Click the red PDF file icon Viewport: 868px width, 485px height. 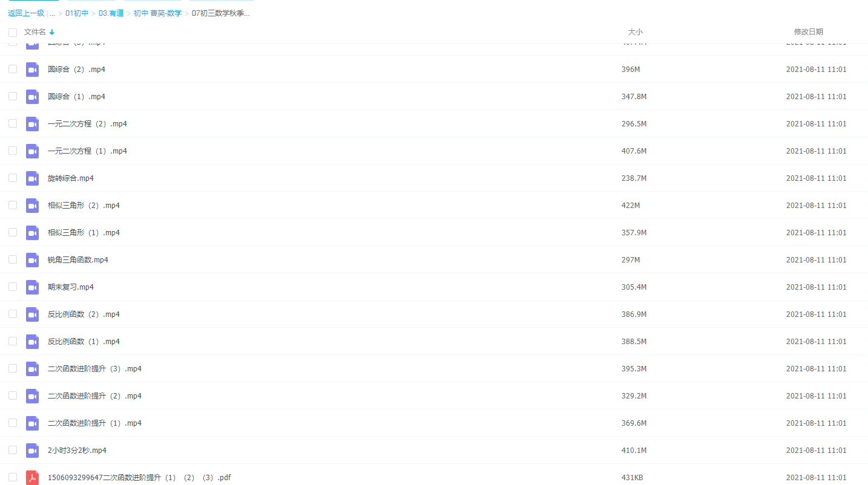(32, 478)
